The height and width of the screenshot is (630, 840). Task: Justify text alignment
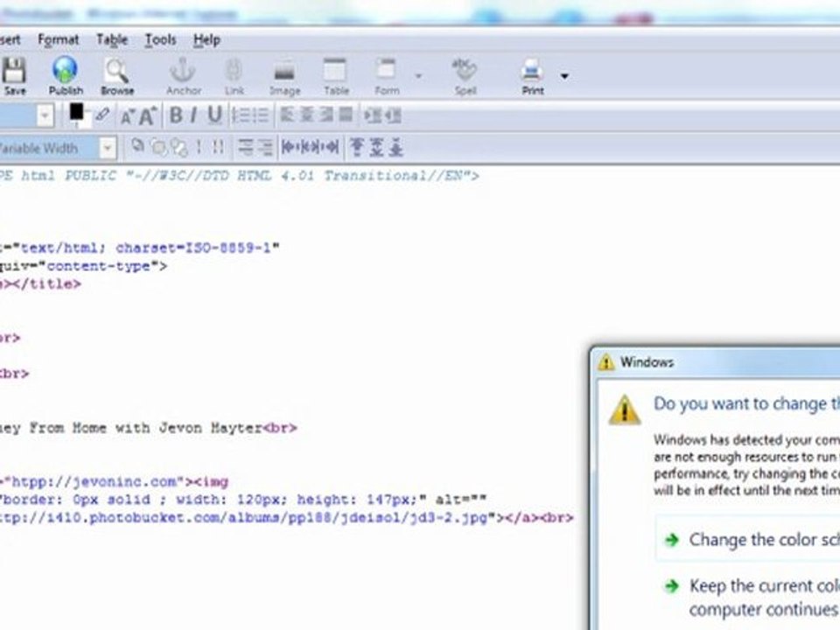[346, 115]
